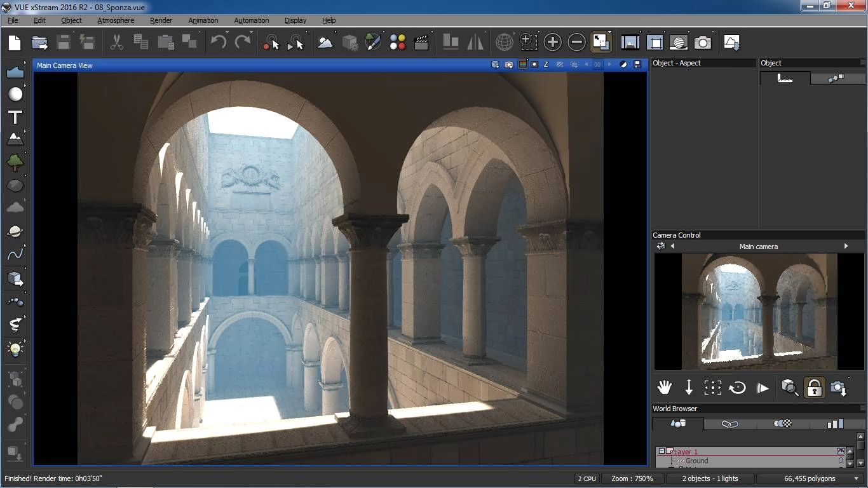Redo with the right-curved arrow icon
The image size is (868, 488).
pyautogui.click(x=243, y=43)
